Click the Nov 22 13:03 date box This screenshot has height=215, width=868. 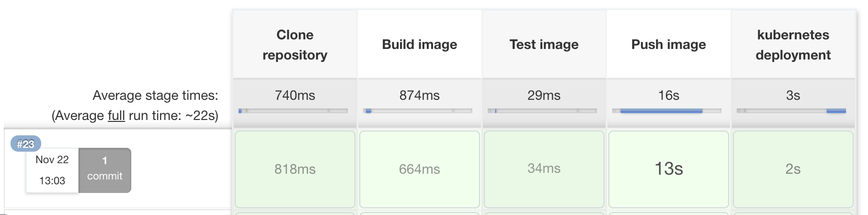pos(52,170)
